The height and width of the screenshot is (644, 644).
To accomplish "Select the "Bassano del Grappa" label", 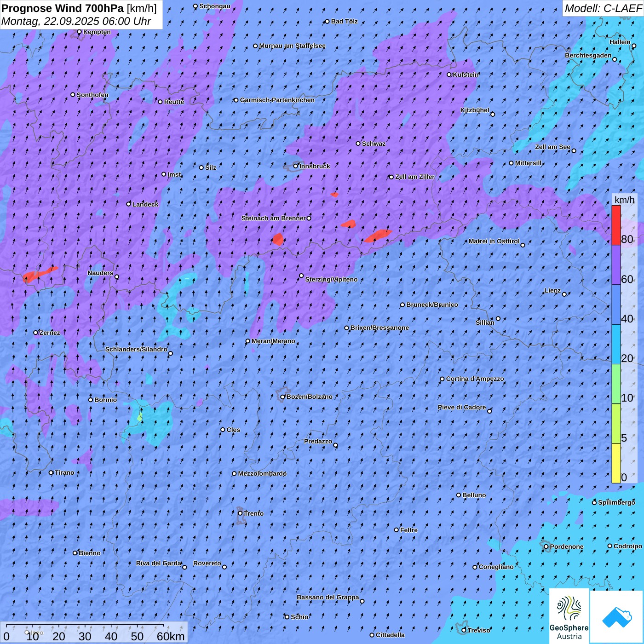I will [x=328, y=597].
